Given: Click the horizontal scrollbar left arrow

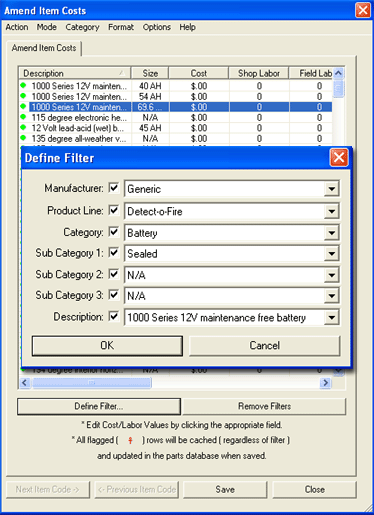Looking at the screenshot, I should click(x=25, y=383).
